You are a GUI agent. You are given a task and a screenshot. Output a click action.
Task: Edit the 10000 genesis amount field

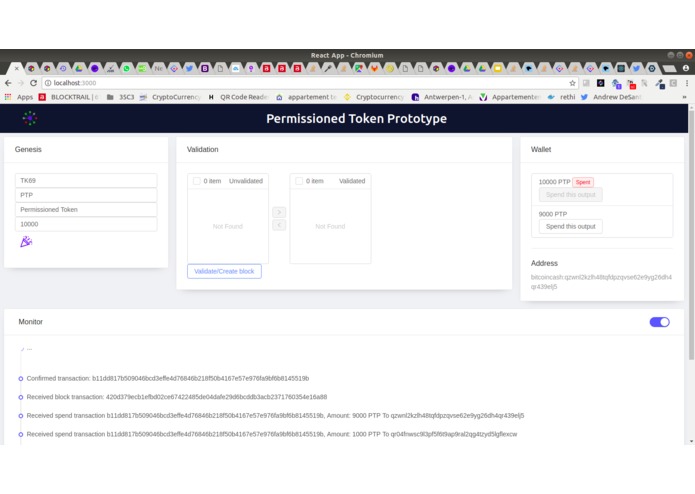click(x=86, y=224)
